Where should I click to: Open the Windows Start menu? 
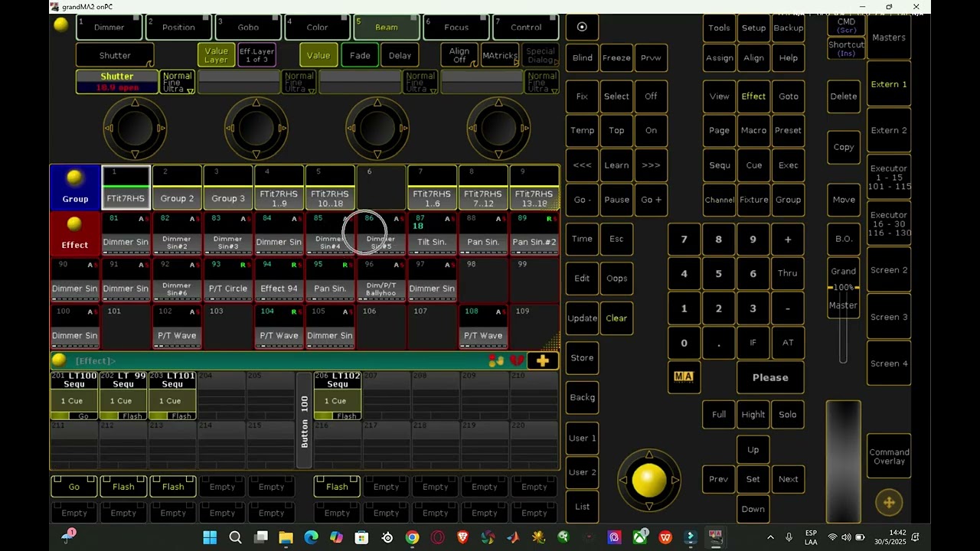coord(210,537)
